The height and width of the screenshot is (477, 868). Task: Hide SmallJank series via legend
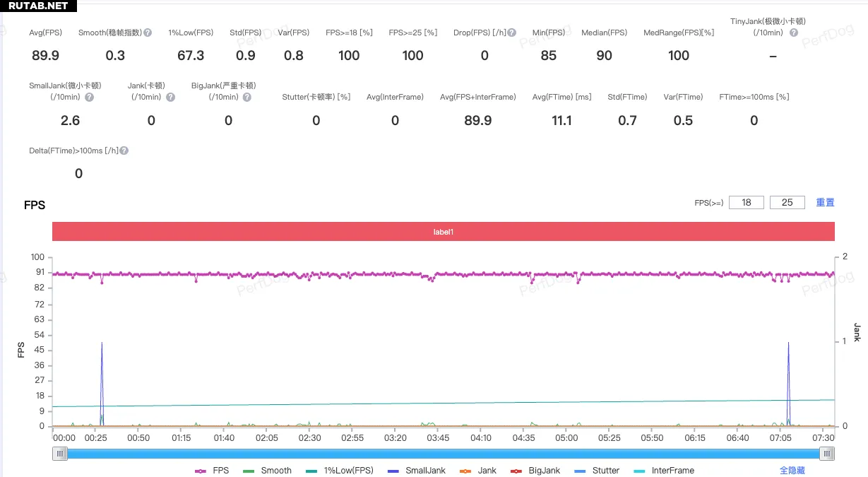pyautogui.click(x=417, y=471)
